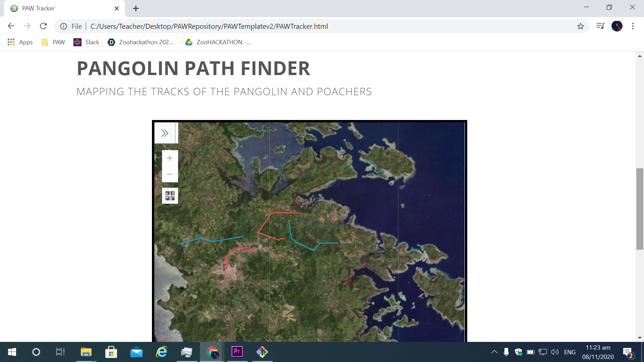Open the Zoohackathon 202... bookmark

(141, 42)
